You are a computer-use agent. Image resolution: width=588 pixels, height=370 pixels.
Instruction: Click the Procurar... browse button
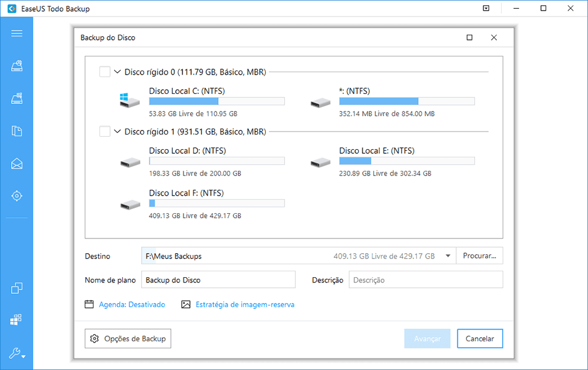point(480,256)
